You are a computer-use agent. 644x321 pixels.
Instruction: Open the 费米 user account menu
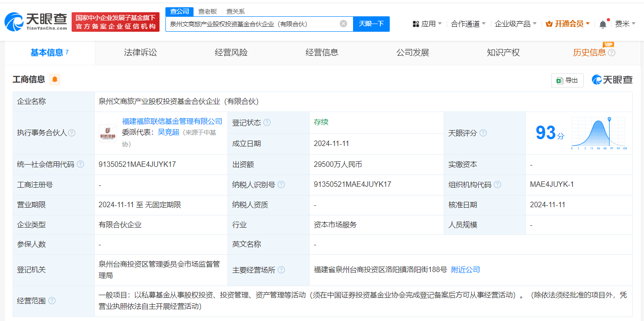[625, 24]
